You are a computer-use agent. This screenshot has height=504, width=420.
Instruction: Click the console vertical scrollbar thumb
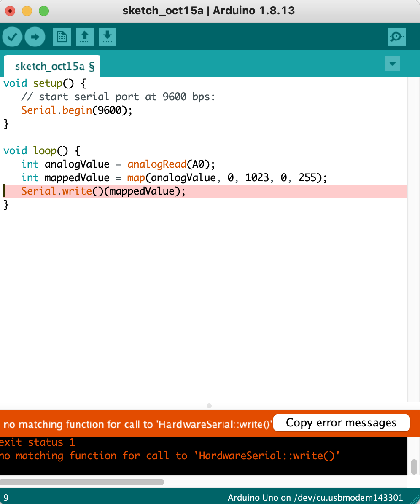tap(414, 467)
